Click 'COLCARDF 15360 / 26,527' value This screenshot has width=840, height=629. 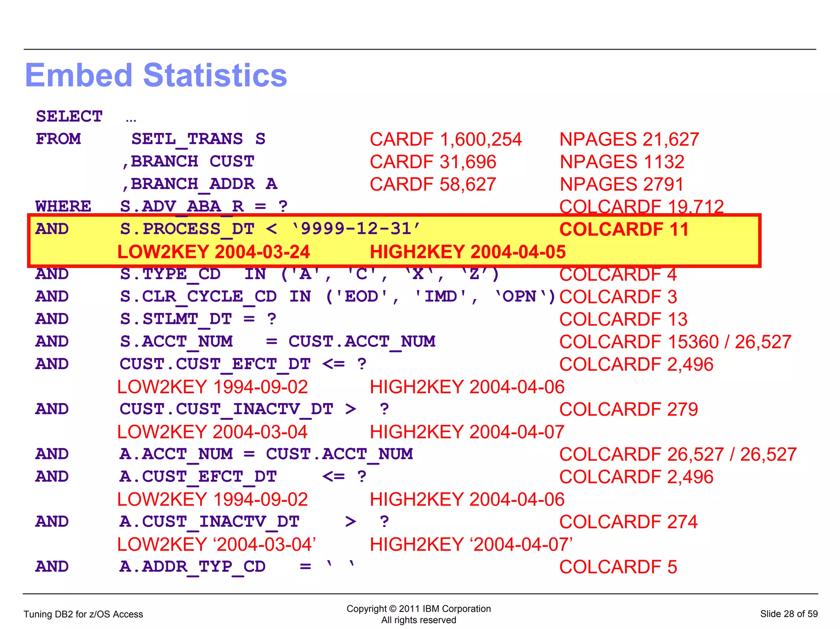676,342
